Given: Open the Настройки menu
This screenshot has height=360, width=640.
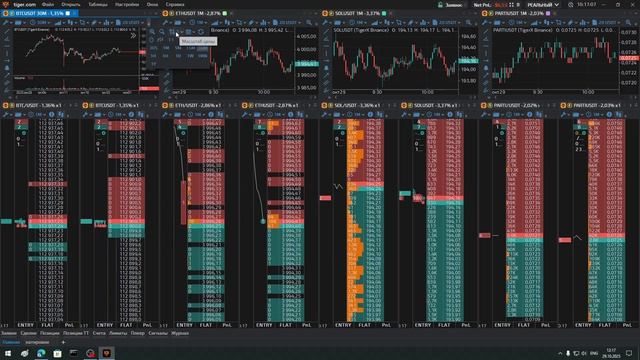Looking at the screenshot, I should pyautogui.click(x=127, y=4).
